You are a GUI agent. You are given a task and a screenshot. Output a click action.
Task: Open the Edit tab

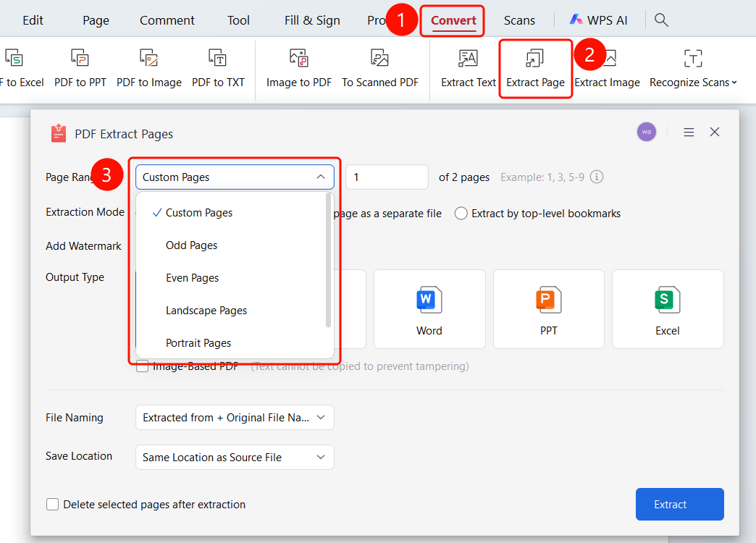tap(33, 20)
